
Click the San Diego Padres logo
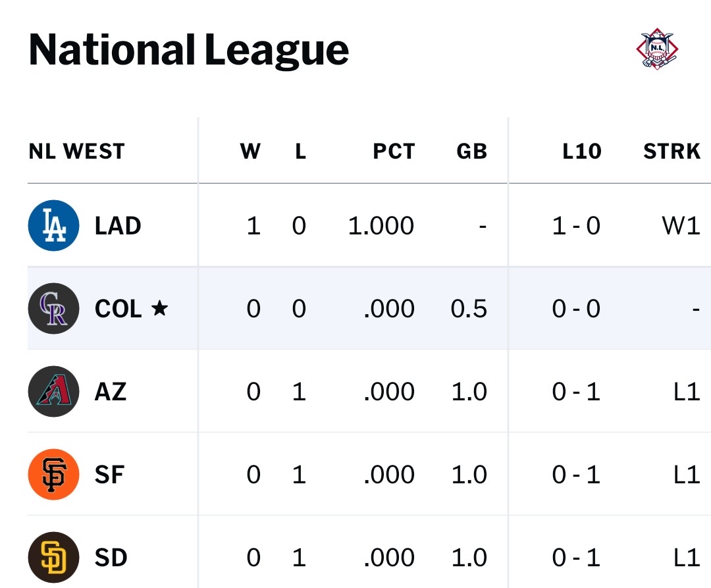click(53, 557)
